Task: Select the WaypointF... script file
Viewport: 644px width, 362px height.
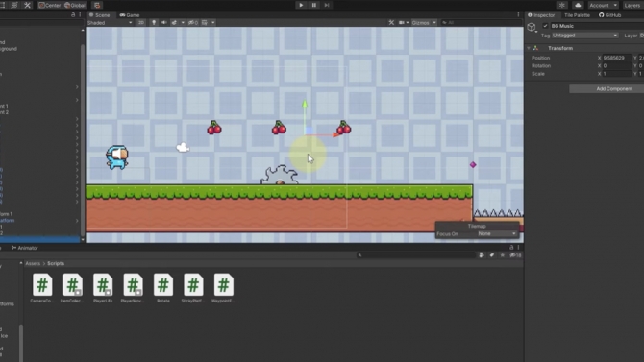Action: click(223, 288)
